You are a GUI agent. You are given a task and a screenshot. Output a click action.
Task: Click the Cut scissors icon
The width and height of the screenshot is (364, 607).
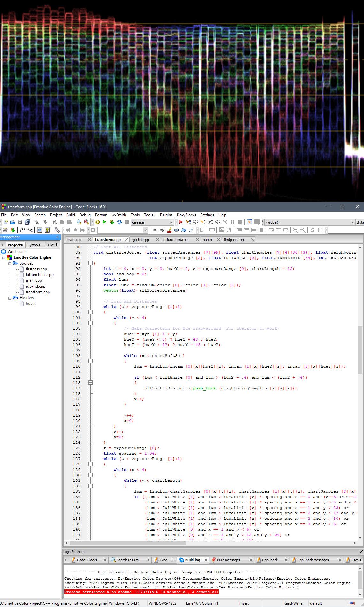coord(54,222)
